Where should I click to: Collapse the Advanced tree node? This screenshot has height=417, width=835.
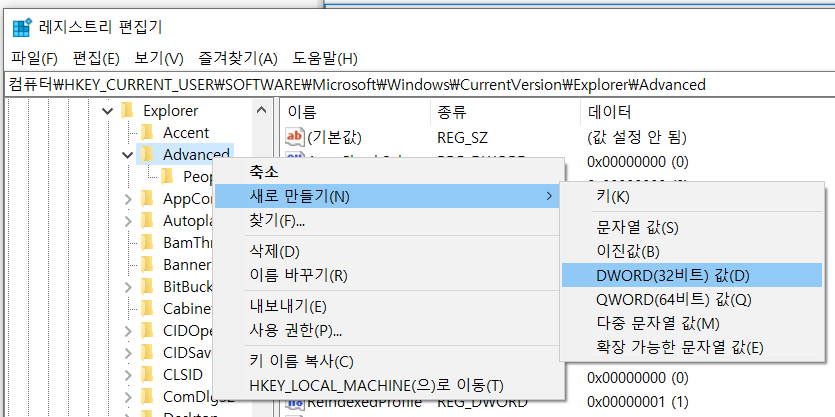click(127, 155)
